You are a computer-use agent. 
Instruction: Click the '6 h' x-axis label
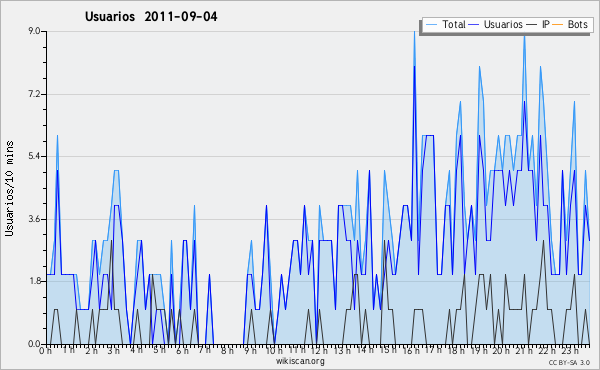[182, 350]
